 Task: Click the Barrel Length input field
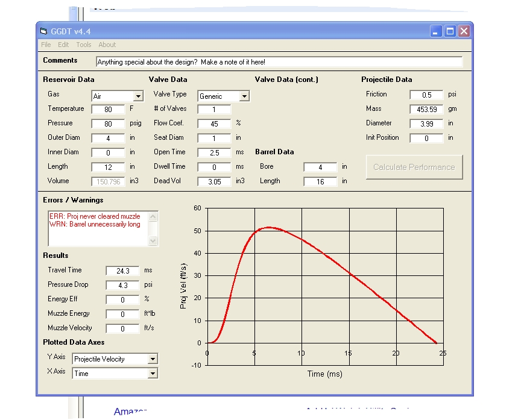[320, 181]
